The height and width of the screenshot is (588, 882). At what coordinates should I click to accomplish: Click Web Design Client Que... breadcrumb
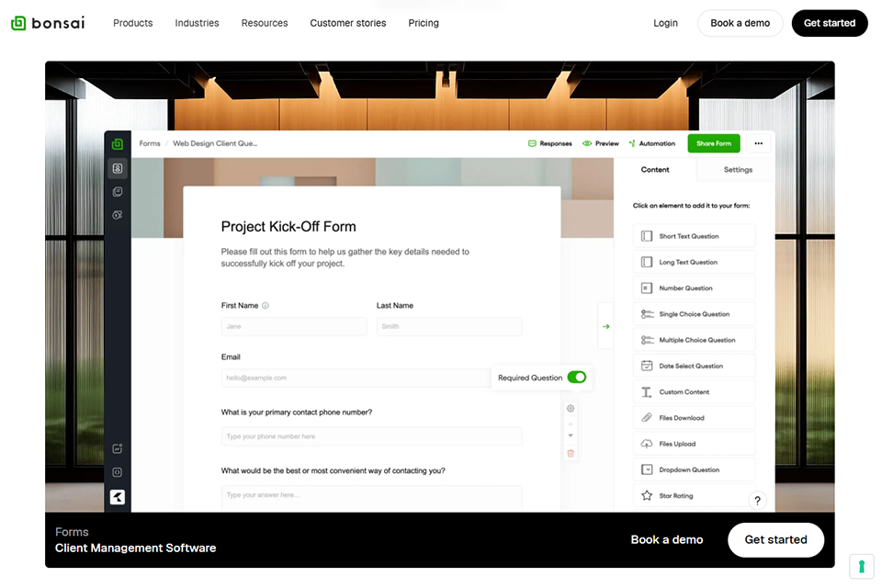[215, 143]
